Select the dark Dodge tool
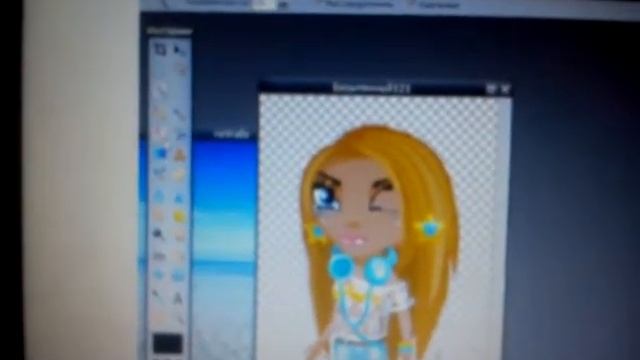This screenshot has height=360, width=640. 160,235
